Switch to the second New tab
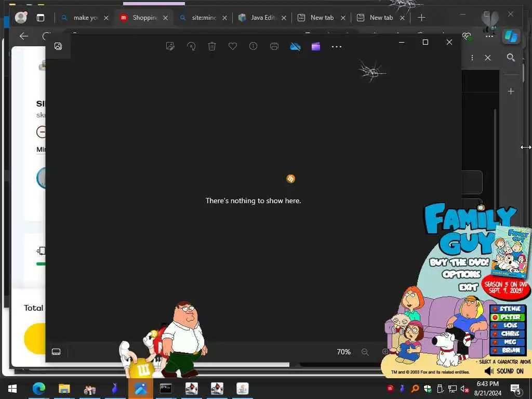This screenshot has width=532, height=399. 381,18
